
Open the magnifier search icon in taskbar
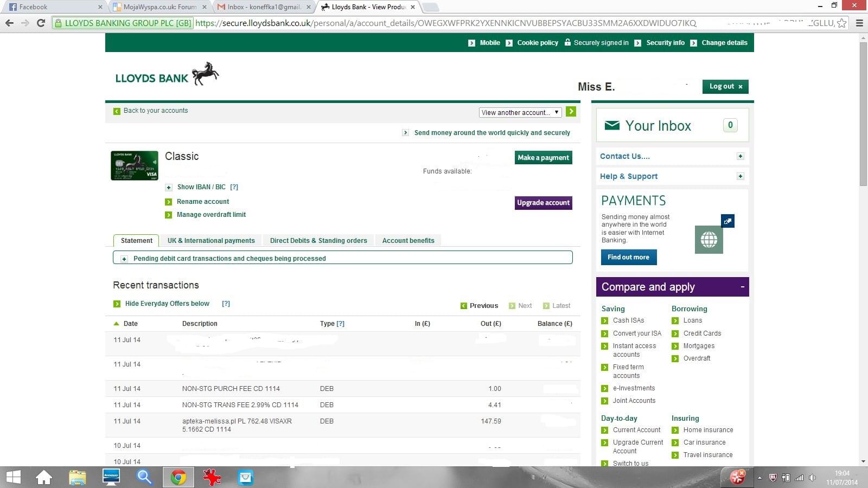[x=144, y=477]
